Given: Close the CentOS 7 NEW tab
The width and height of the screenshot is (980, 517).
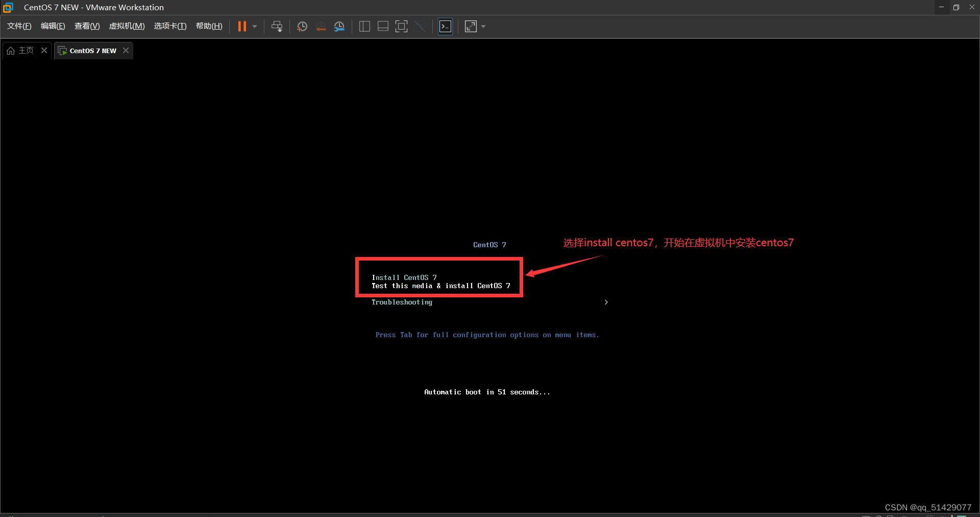Looking at the screenshot, I should pos(126,50).
